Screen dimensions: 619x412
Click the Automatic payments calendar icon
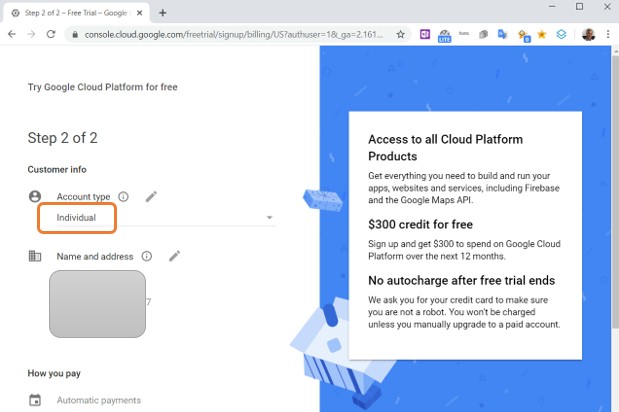(35, 400)
